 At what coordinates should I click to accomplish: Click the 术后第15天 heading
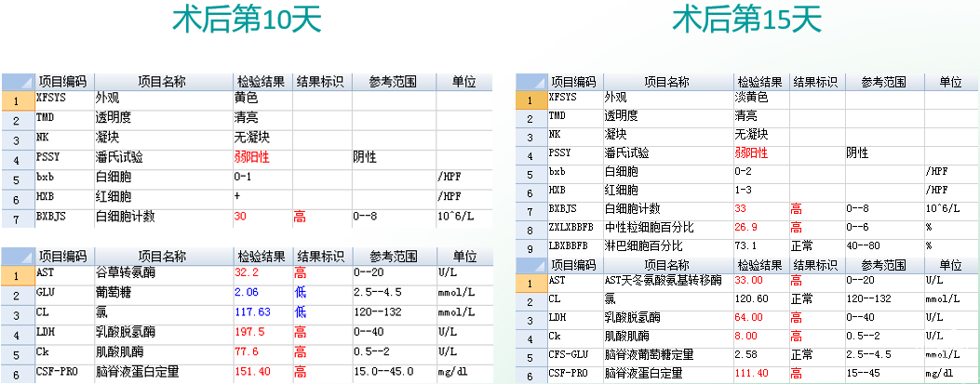[x=734, y=20]
